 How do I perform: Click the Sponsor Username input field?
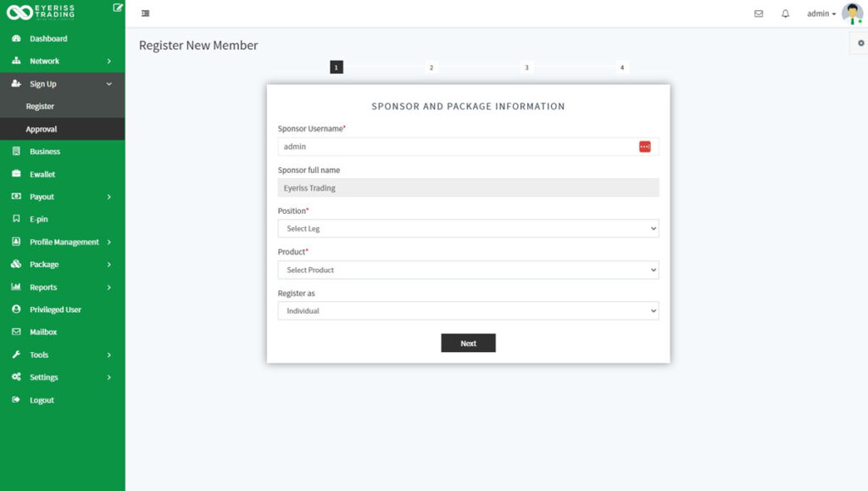coord(458,147)
